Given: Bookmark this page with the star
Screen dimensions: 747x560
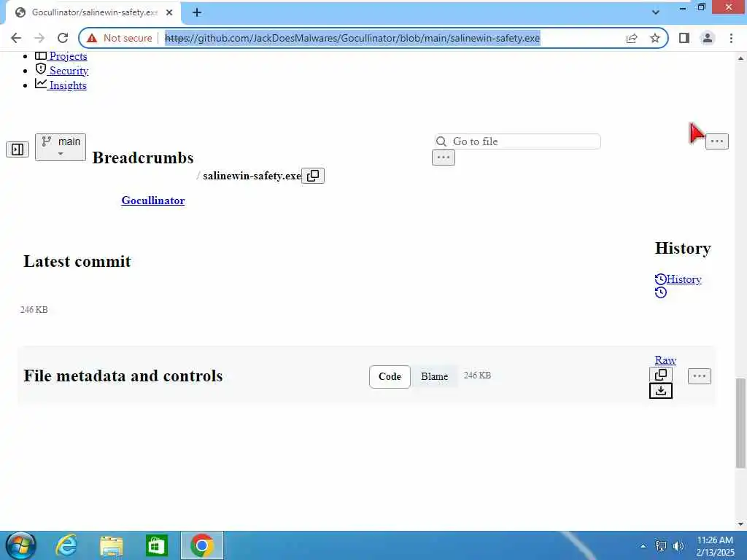Looking at the screenshot, I should click(655, 38).
